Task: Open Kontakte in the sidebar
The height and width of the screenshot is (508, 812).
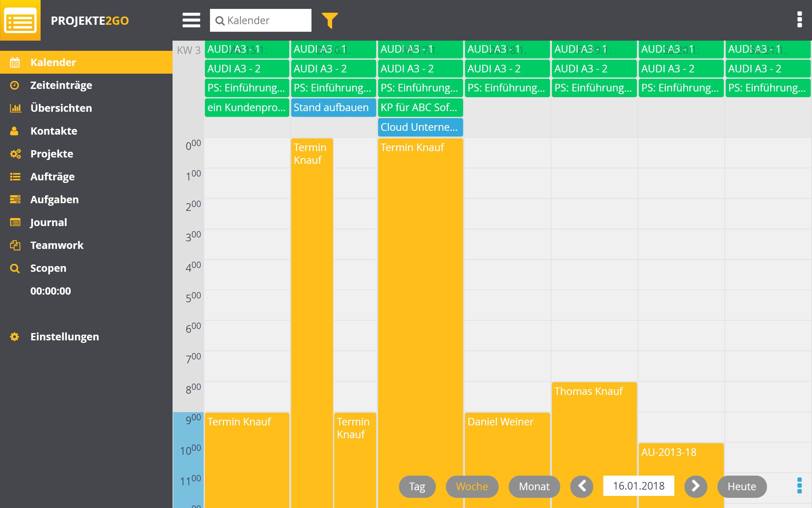Action: tap(86, 131)
